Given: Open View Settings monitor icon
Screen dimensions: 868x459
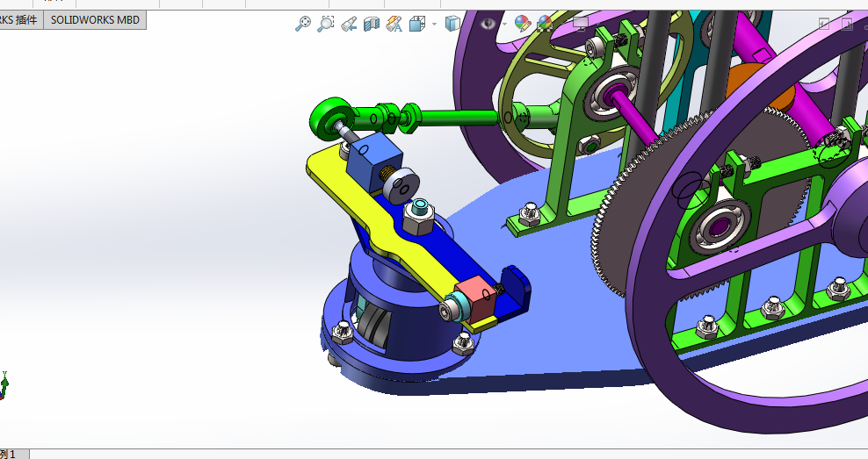Looking at the screenshot, I should (x=580, y=23).
